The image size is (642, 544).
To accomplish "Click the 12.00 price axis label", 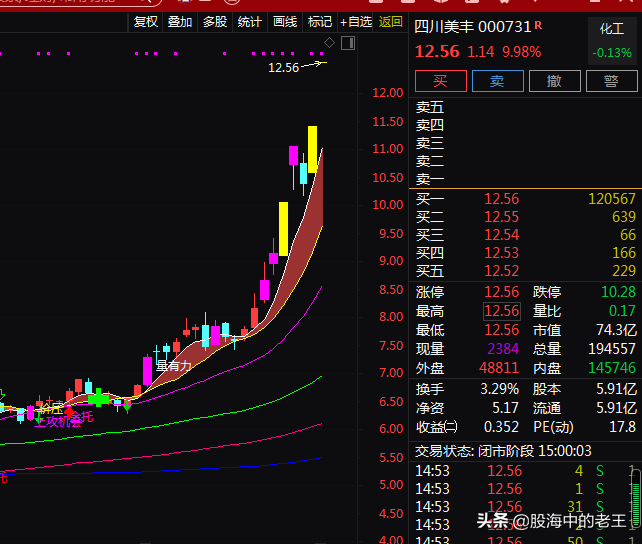I will pos(388,93).
